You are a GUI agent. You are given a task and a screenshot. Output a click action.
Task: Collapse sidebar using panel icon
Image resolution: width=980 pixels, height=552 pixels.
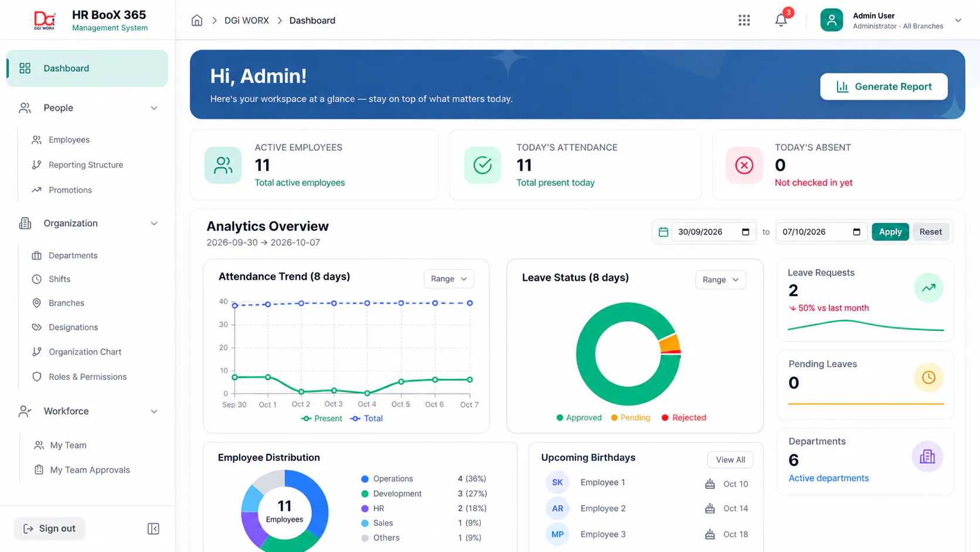[x=153, y=529]
